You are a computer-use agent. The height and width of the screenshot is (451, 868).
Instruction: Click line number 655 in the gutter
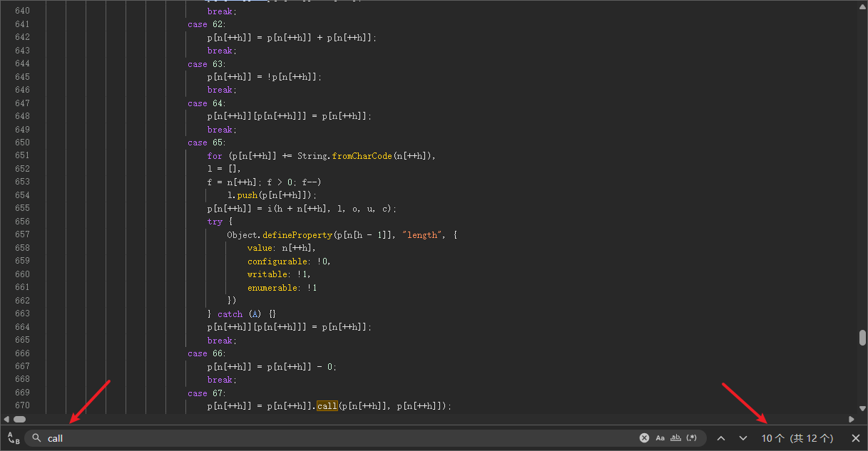[22, 208]
